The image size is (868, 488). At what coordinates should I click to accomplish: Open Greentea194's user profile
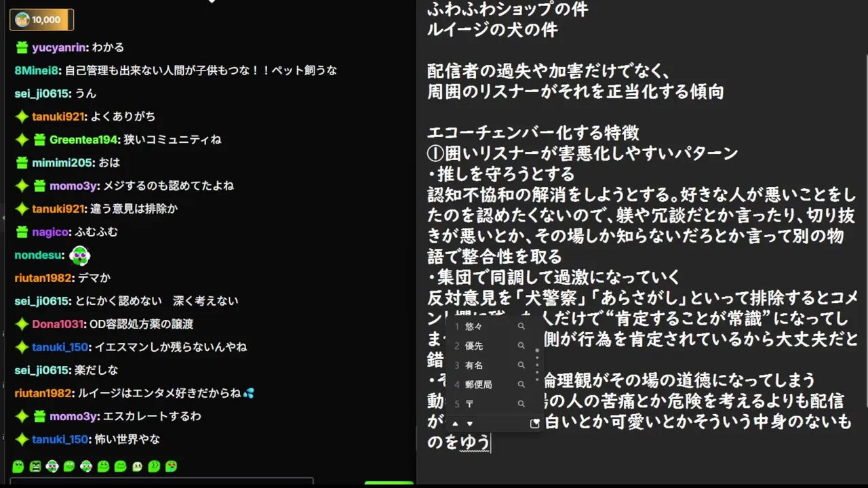pyautogui.click(x=84, y=140)
